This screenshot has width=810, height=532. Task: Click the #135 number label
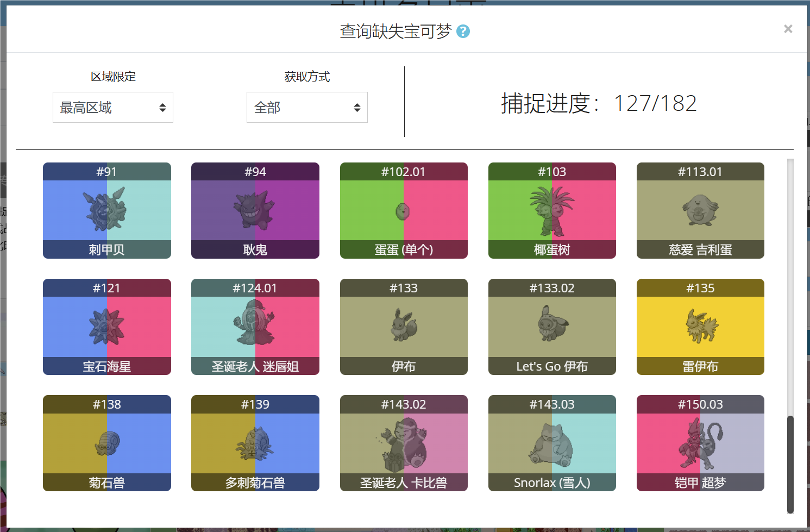pos(700,288)
